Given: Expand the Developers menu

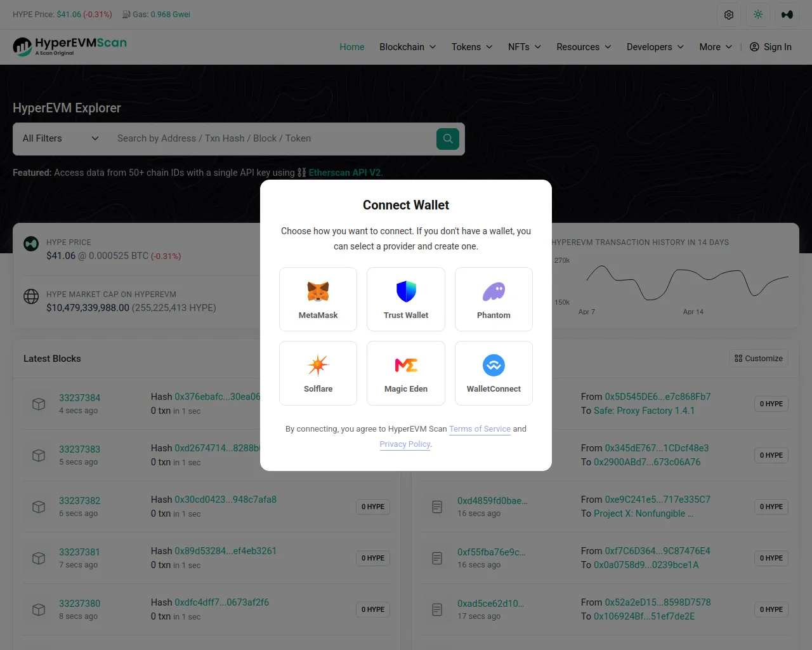Looking at the screenshot, I should tap(655, 47).
